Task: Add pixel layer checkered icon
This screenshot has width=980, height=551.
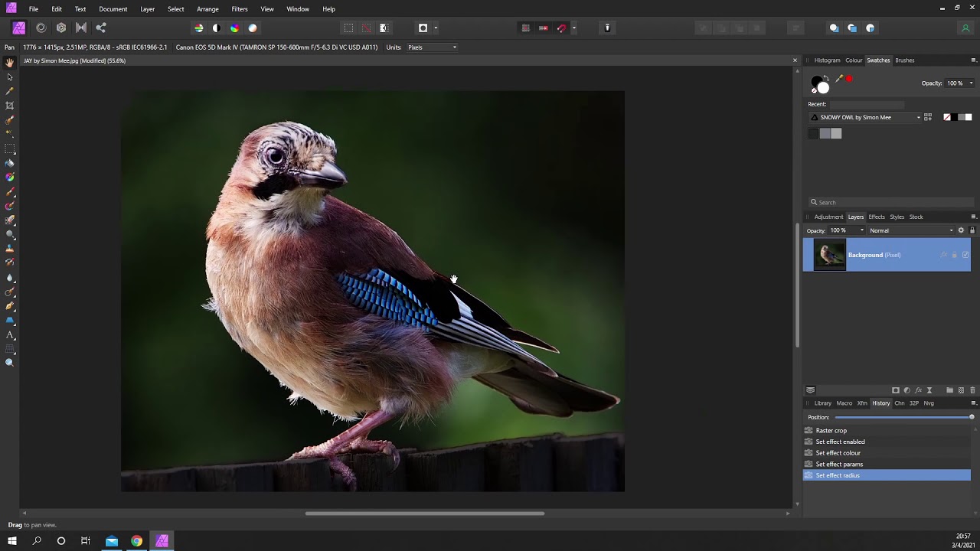Action: [x=962, y=390]
